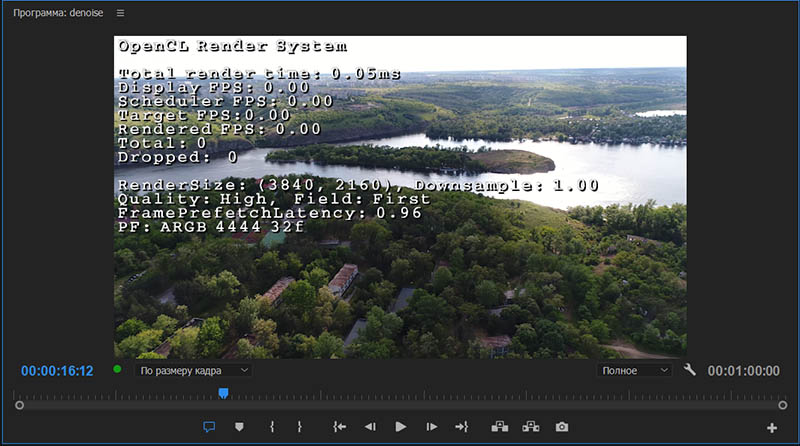The width and height of the screenshot is (800, 446).
Task: Click the Mark In bracket button
Action: (272, 427)
